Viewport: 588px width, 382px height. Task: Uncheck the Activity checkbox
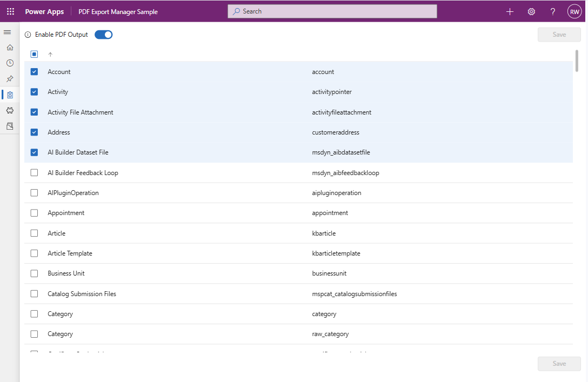(x=34, y=92)
